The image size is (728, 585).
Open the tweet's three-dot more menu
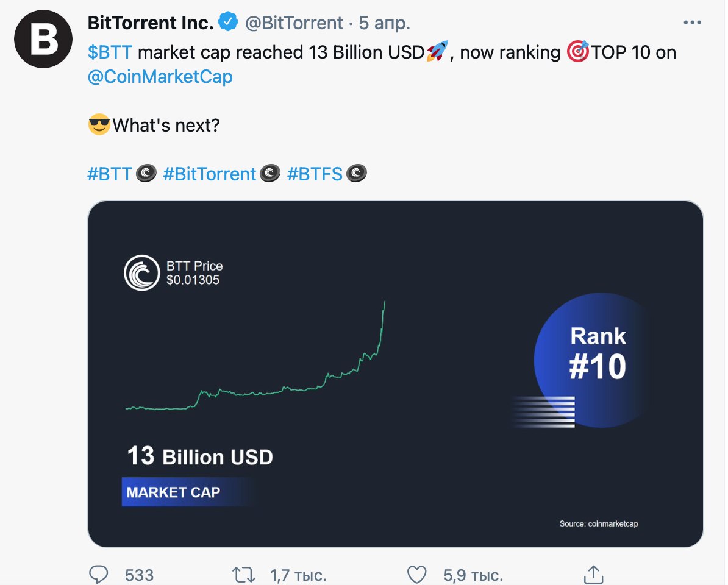[x=693, y=23]
